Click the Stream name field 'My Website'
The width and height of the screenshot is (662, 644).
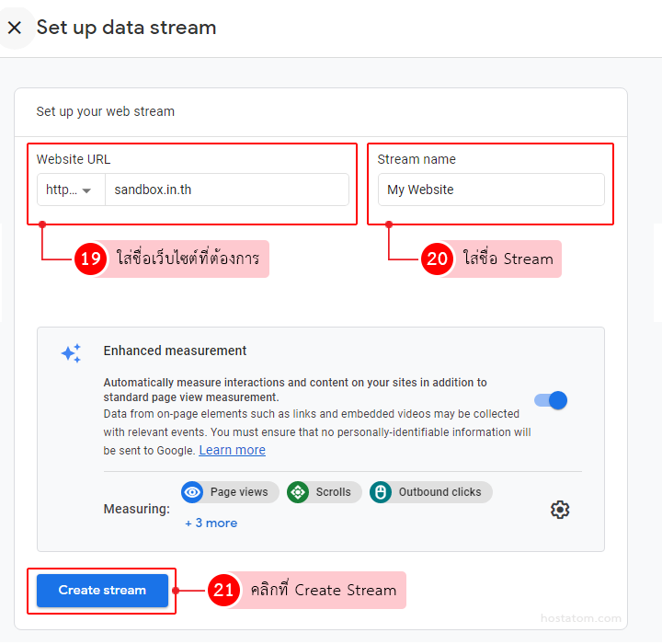coord(490,190)
